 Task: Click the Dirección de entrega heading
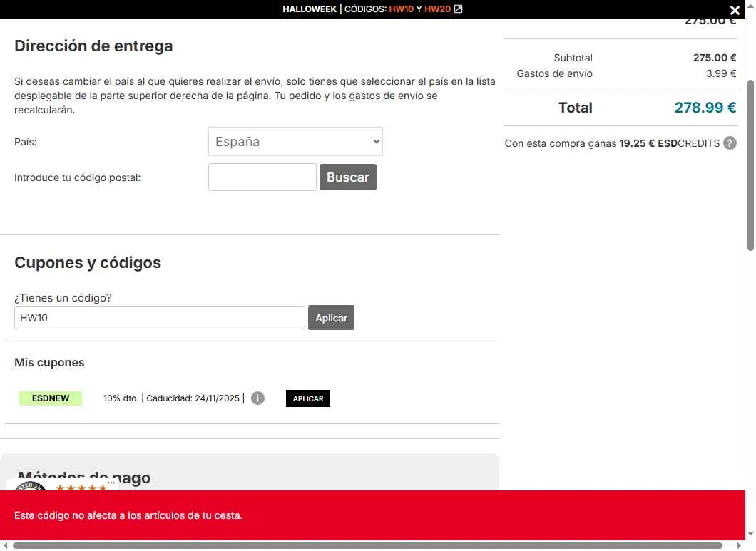[x=93, y=46]
